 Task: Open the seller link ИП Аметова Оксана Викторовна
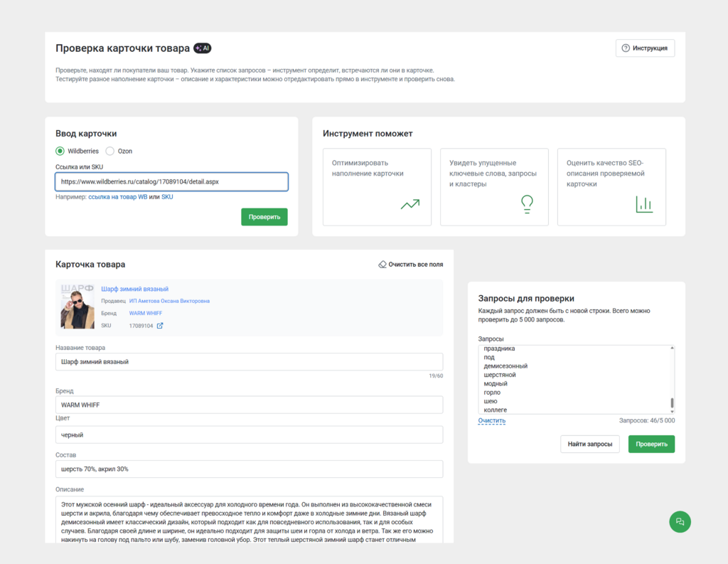(x=169, y=301)
